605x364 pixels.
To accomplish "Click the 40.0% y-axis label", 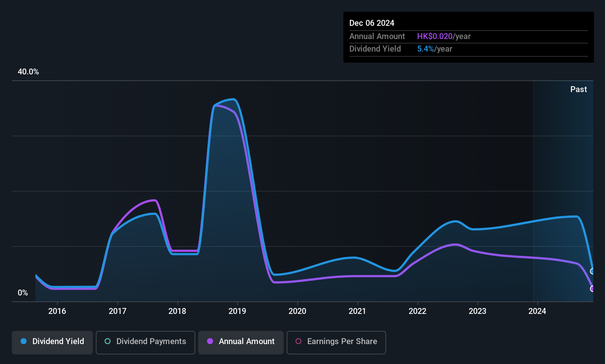I will click(28, 72).
